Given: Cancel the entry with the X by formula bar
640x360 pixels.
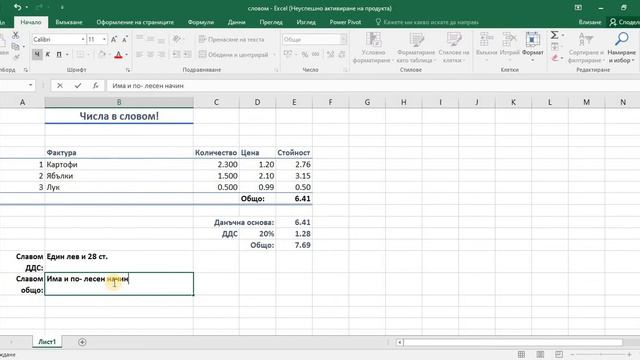Looking at the screenshot, I should pos(60,85).
